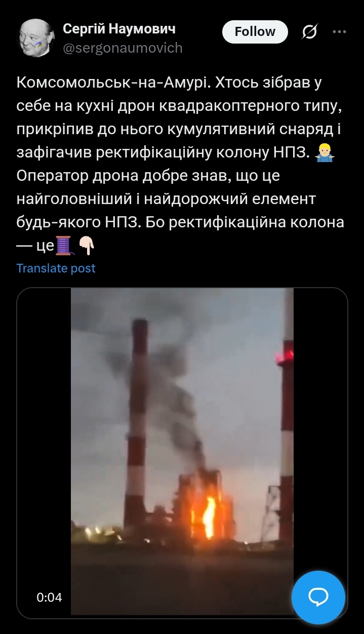Follow Сергій Наумович

click(x=255, y=32)
